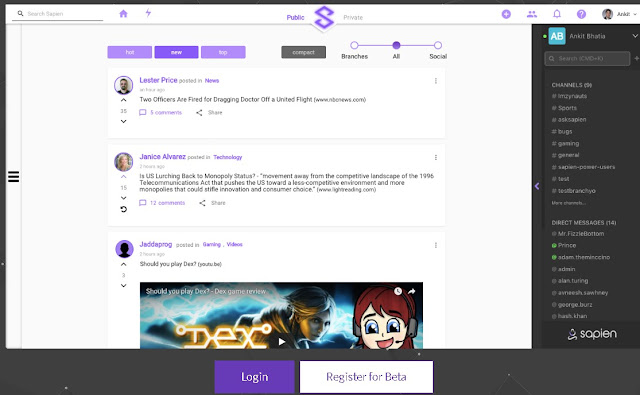Click Lester Price's profile picture
Image resolution: width=640 pixels, height=395 pixels.
pyautogui.click(x=123, y=85)
